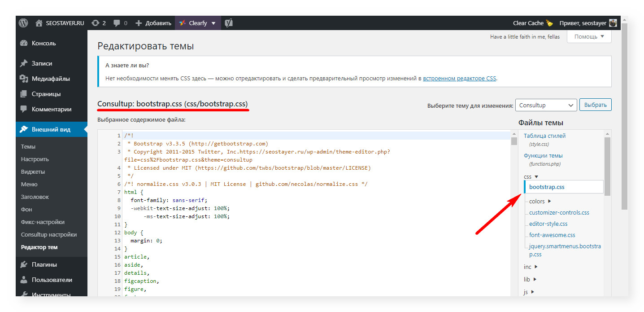This screenshot has width=644, height=312.
Task: Expand the inc folder
Action: point(531,267)
